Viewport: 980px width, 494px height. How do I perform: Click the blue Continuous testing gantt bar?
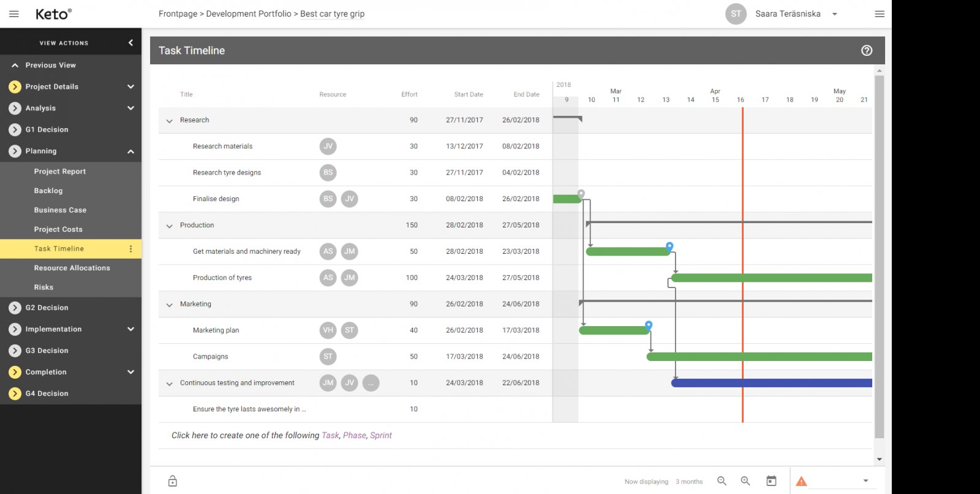pyautogui.click(x=772, y=383)
